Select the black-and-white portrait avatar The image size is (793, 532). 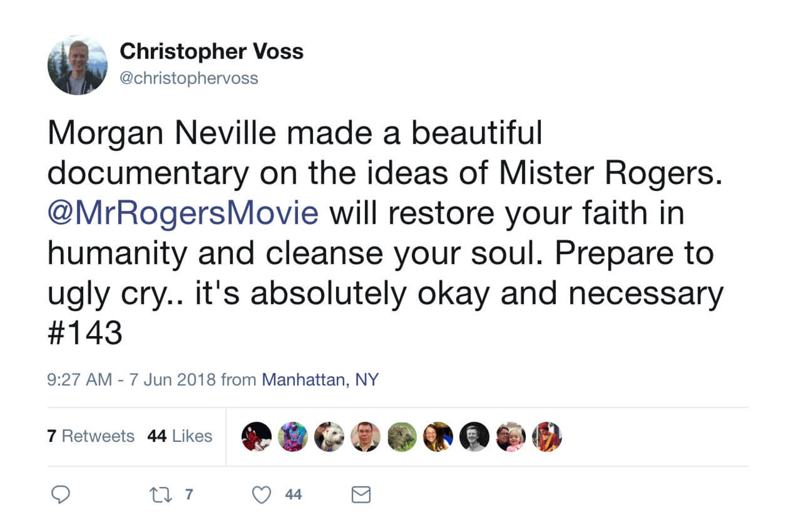[474, 437]
